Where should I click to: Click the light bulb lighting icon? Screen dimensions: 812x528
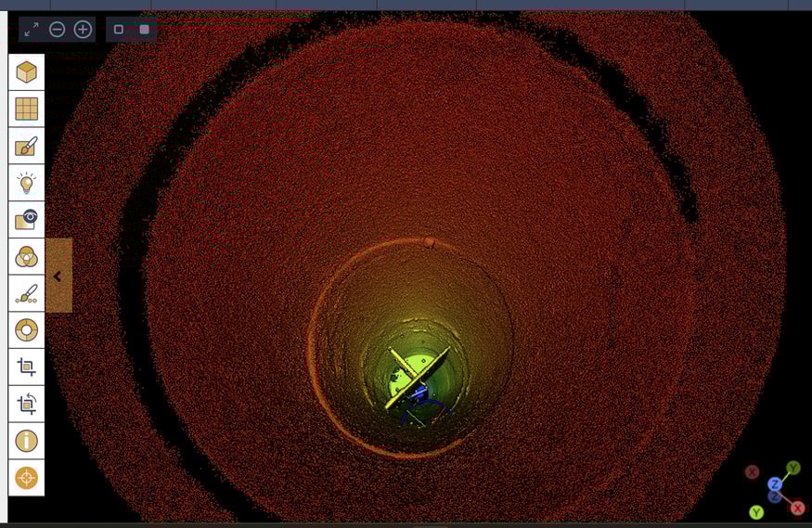[26, 183]
